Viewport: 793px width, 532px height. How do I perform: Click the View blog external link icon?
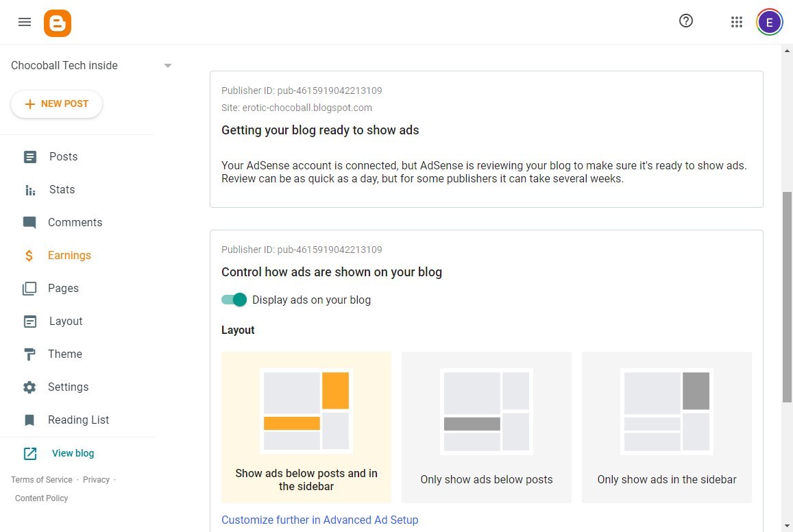tap(30, 454)
